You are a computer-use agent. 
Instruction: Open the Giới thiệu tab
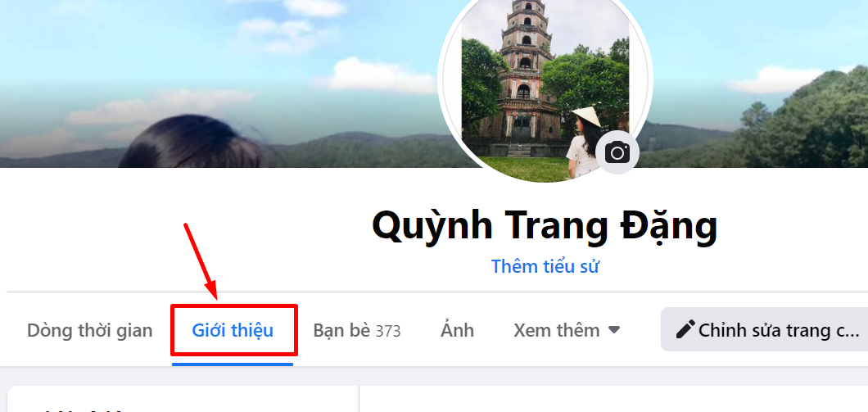(233, 331)
